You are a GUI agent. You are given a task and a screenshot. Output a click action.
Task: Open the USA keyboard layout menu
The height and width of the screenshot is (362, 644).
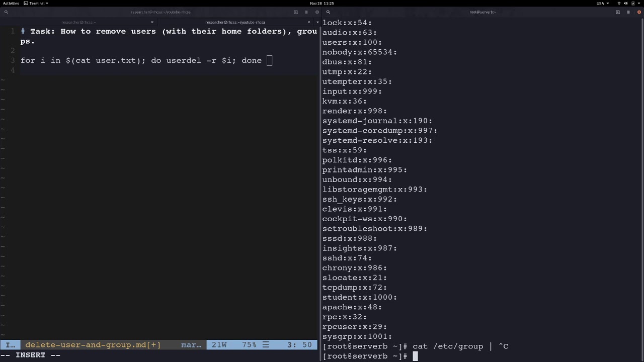[x=603, y=3]
